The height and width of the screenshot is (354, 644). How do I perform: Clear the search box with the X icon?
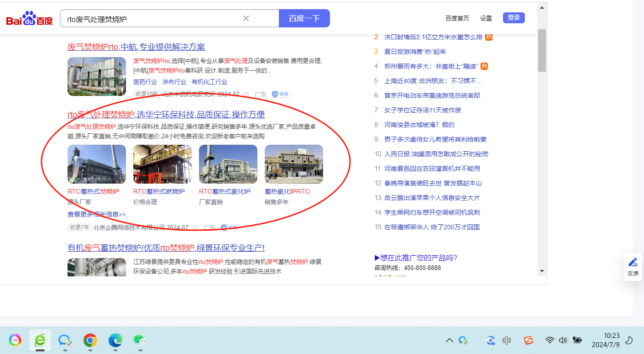[x=246, y=18]
